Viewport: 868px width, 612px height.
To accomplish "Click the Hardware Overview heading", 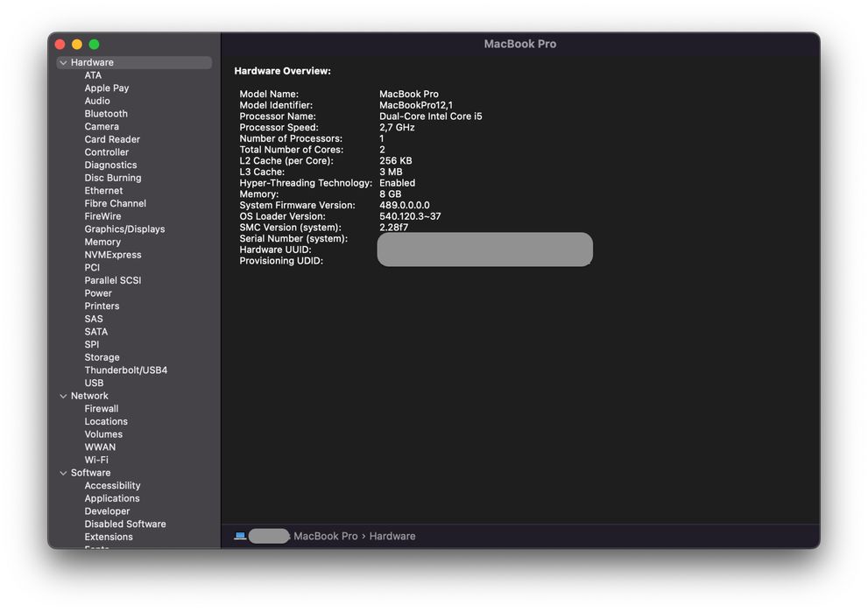I will point(282,71).
